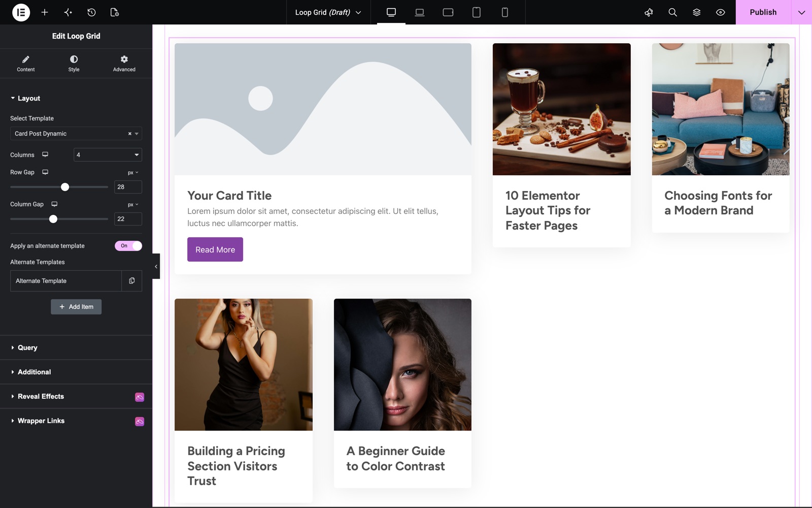Toggle Apply an alternate template switch
The width and height of the screenshot is (812, 508).
(128, 246)
